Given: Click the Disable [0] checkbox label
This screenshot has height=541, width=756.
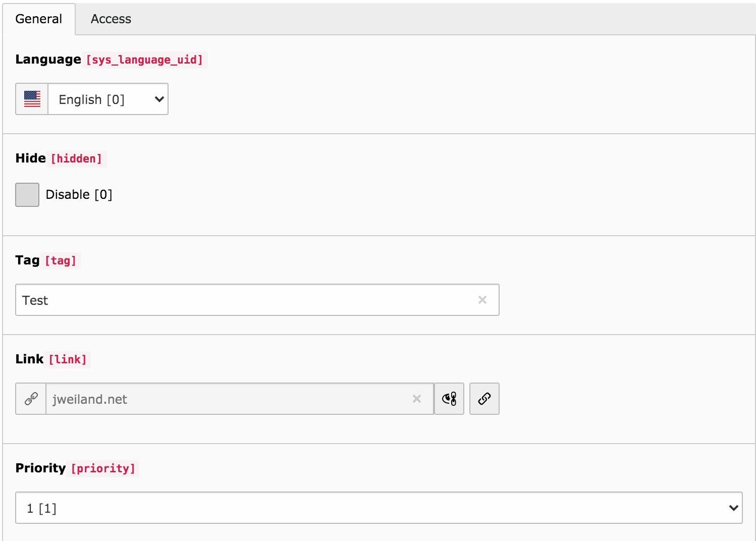Looking at the screenshot, I should click(79, 195).
